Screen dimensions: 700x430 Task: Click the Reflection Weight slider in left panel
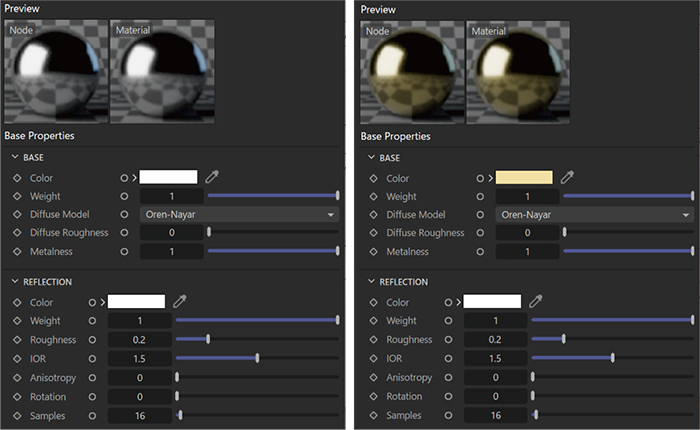[x=257, y=320]
